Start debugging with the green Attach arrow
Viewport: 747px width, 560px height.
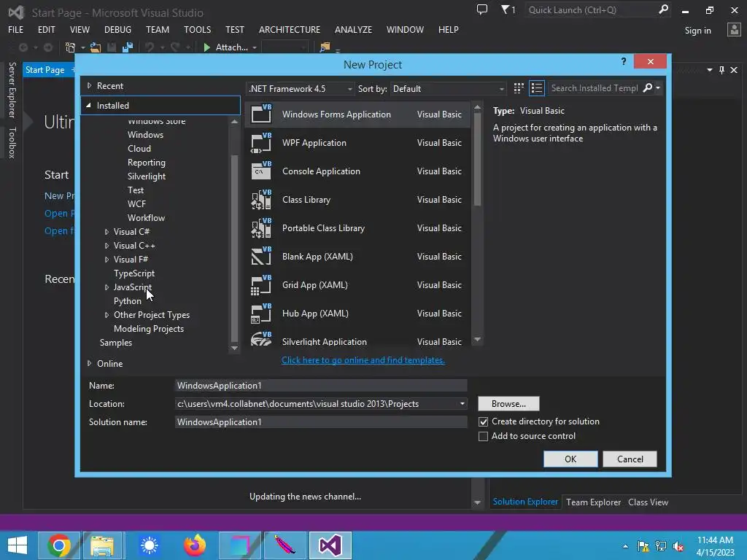point(206,47)
